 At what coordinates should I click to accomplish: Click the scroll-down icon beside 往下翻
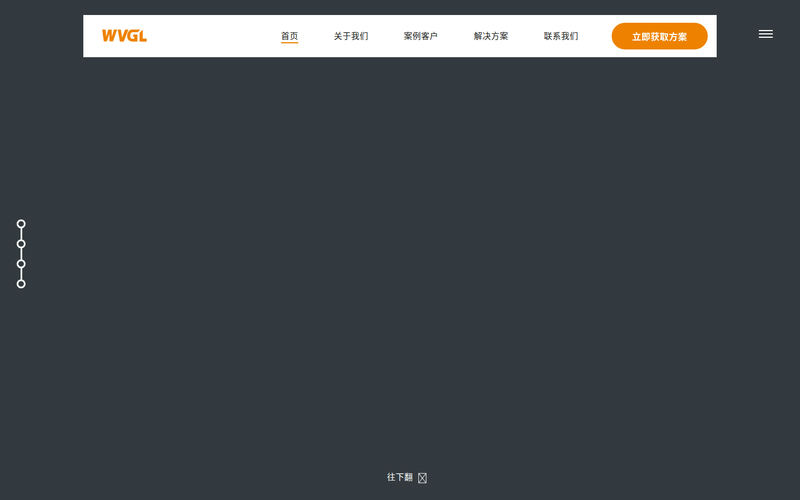click(422, 478)
